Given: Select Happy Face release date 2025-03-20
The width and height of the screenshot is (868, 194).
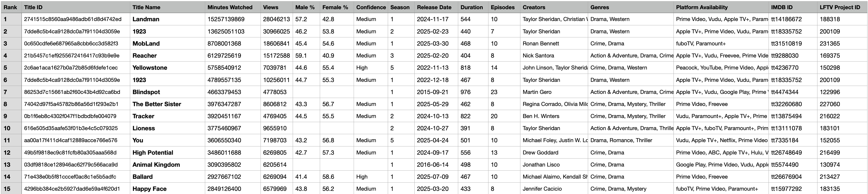Looking at the screenshot, I should pos(433,189).
